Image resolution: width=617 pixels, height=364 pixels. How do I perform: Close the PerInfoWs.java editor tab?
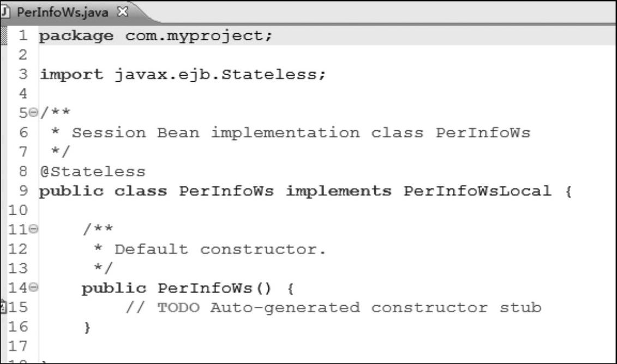pos(123,12)
